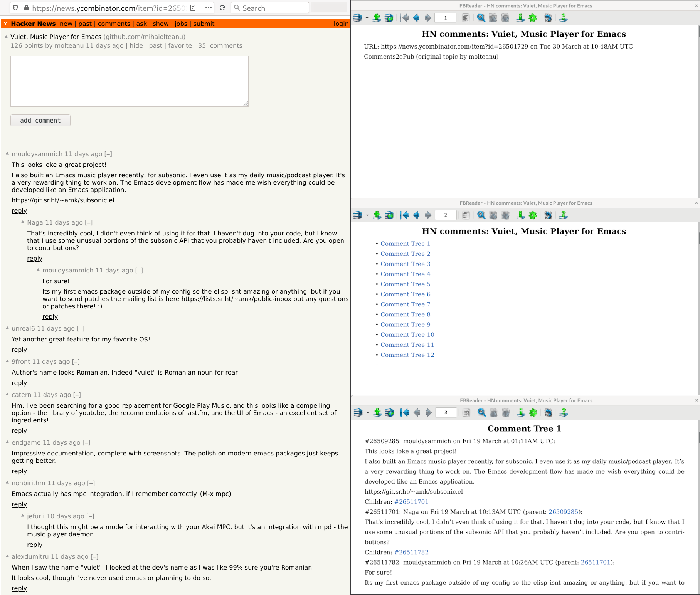This screenshot has width=700, height=595.
Task: Open table of contents in bottom FBReader window
Action: pyautogui.click(x=466, y=413)
